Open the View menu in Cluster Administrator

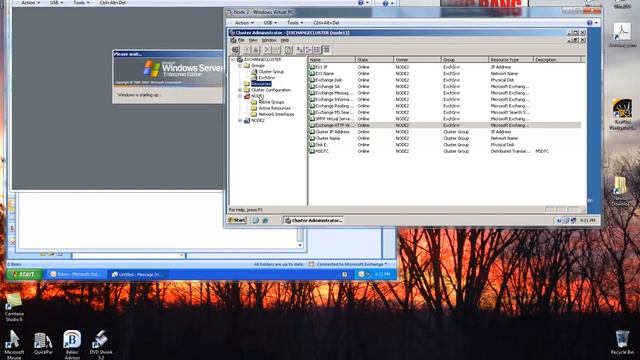tap(253, 40)
